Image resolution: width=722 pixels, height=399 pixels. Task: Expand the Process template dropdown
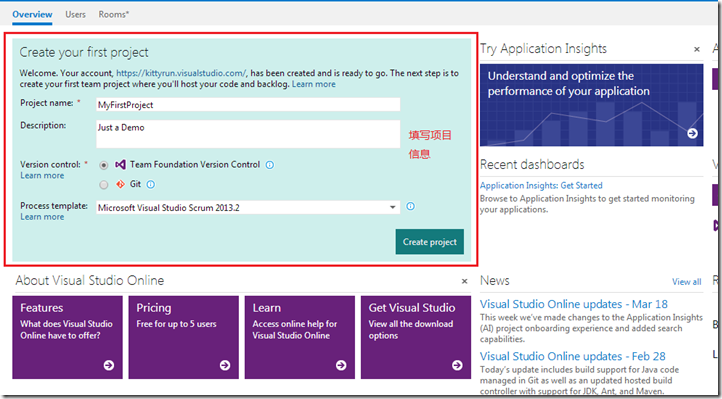click(x=392, y=208)
